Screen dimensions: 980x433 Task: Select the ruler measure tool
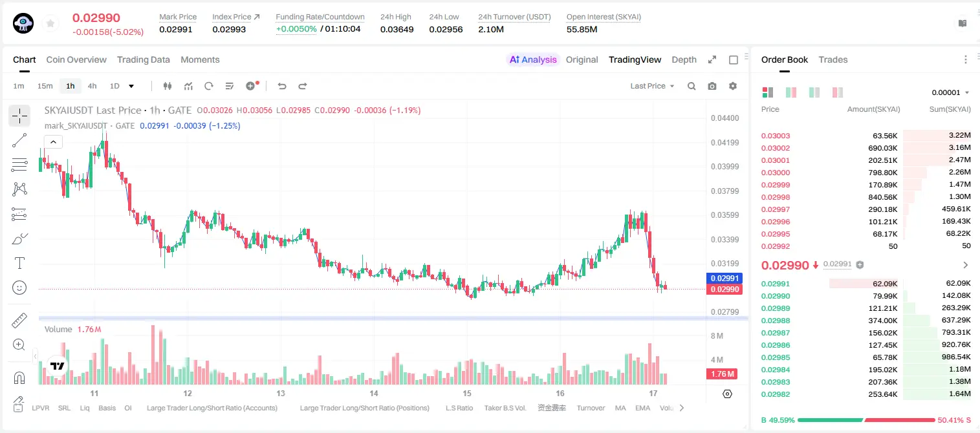point(19,321)
